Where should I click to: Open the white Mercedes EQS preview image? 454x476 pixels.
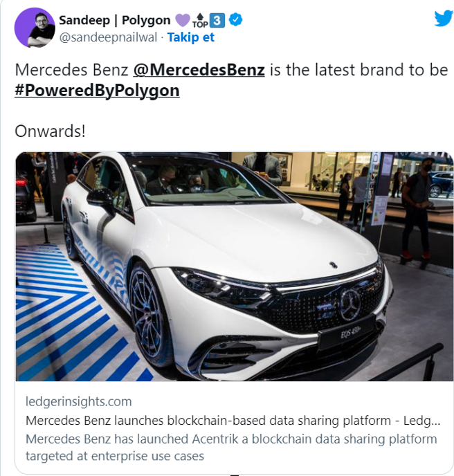coord(234,266)
